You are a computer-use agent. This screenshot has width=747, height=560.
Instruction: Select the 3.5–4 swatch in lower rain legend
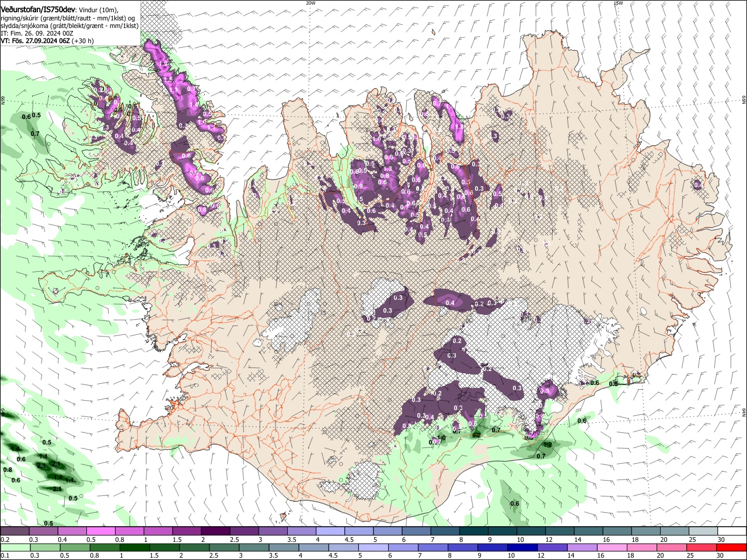coord(283,547)
